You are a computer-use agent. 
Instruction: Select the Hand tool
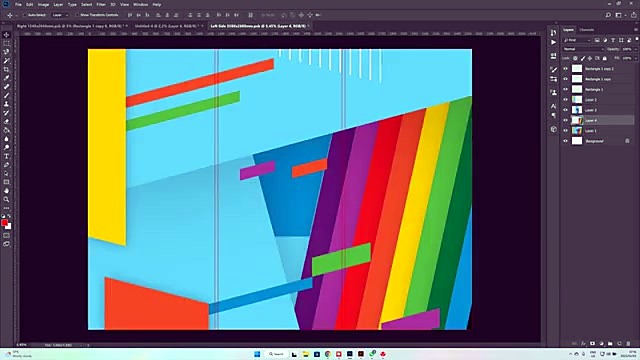coord(7,191)
